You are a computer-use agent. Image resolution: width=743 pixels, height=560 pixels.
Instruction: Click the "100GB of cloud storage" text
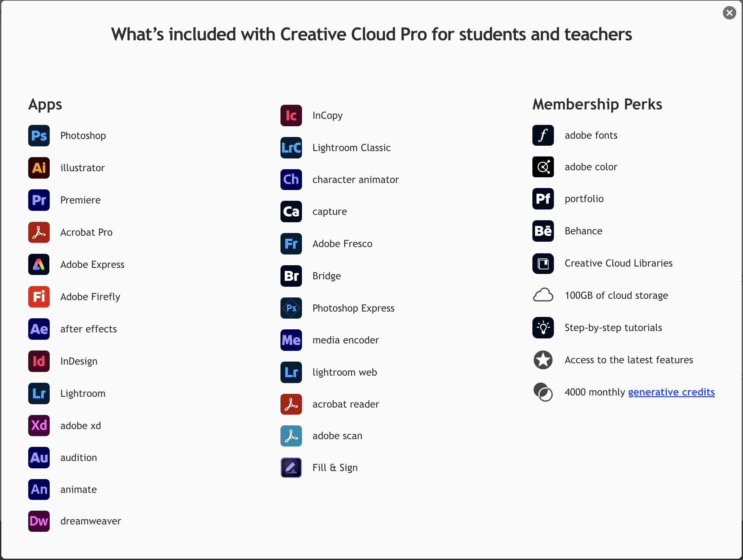[x=616, y=295]
